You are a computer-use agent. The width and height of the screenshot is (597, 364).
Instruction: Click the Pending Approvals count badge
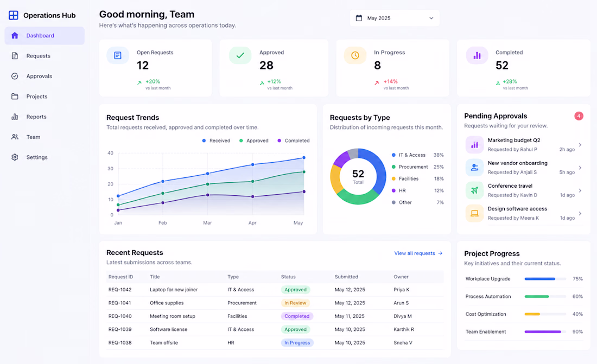pyautogui.click(x=579, y=116)
